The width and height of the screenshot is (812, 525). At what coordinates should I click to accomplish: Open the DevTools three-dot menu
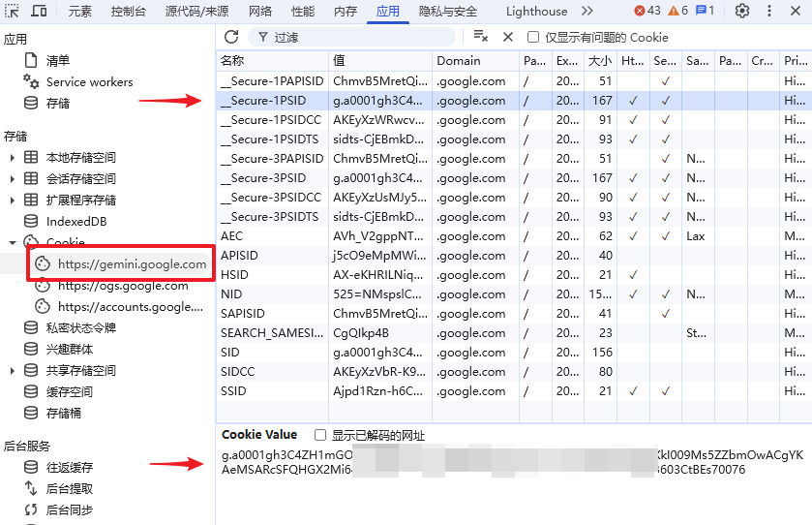769,11
